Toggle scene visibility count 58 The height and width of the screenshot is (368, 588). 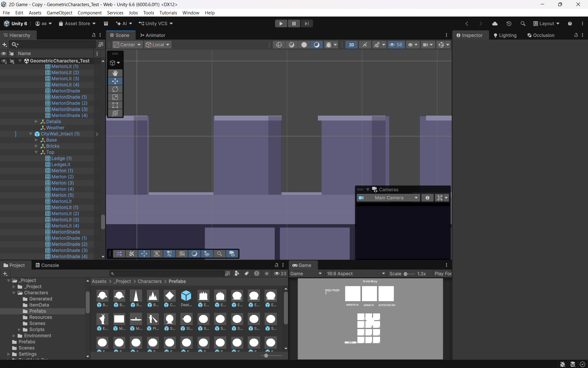click(x=396, y=45)
